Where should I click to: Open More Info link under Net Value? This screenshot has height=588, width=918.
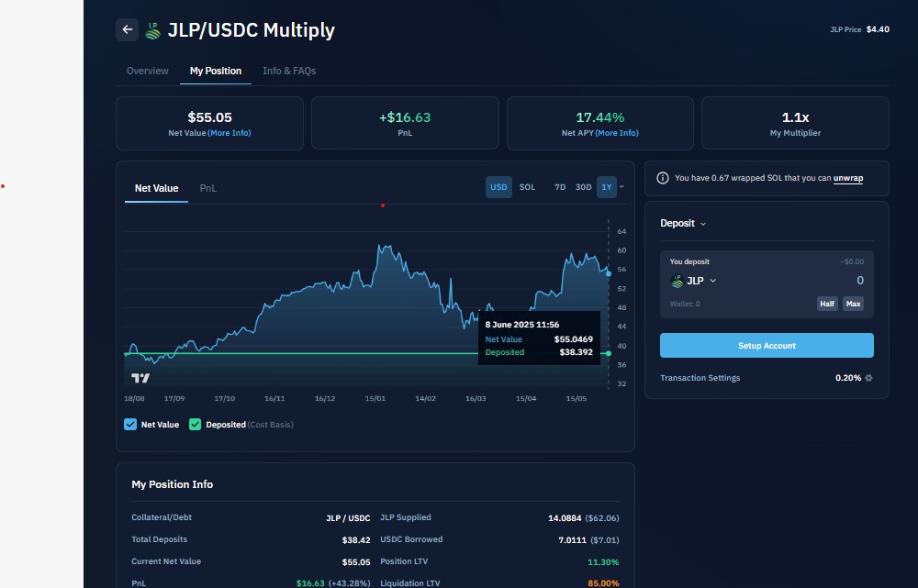(229, 133)
